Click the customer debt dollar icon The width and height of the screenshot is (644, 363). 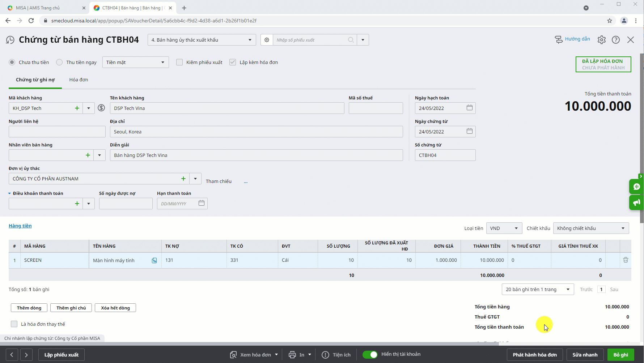coord(101,108)
